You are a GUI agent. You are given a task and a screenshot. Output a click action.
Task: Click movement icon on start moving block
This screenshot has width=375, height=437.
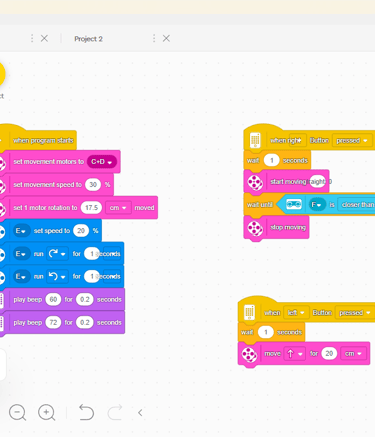point(255,182)
